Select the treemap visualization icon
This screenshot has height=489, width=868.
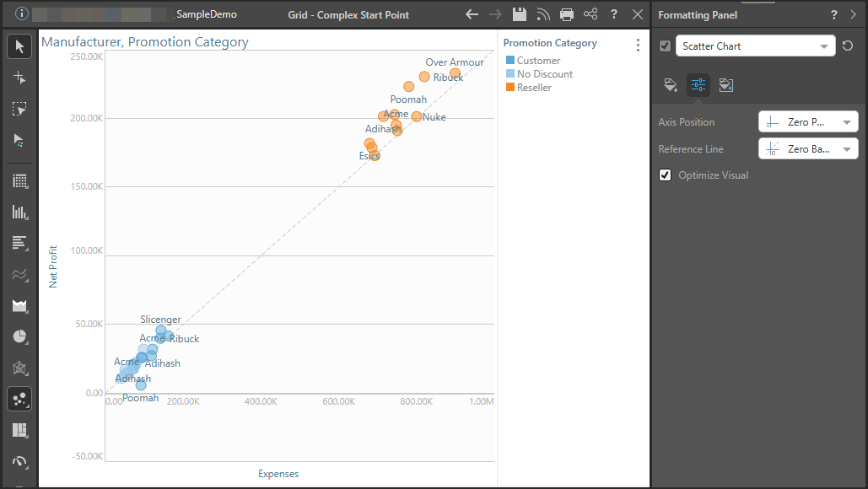tap(19, 430)
